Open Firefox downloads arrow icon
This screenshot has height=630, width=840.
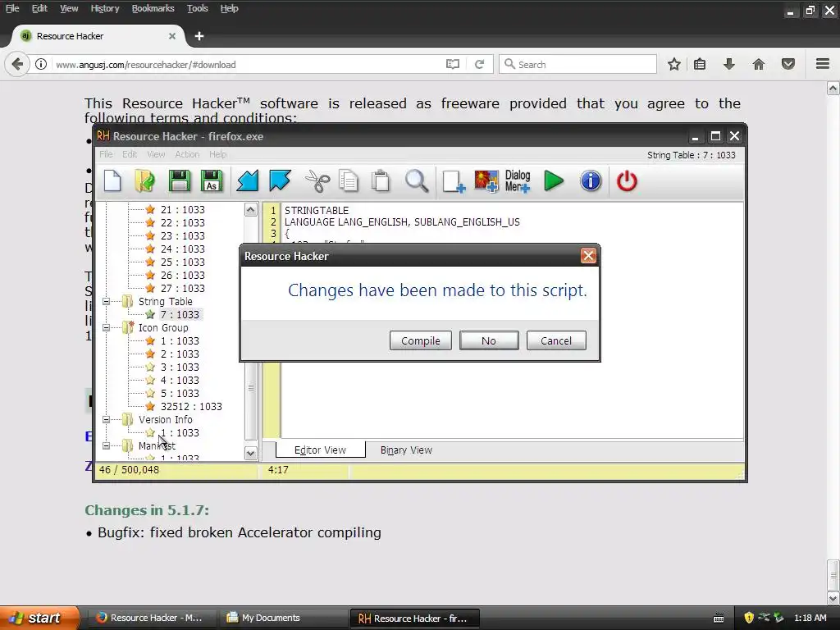tap(729, 64)
